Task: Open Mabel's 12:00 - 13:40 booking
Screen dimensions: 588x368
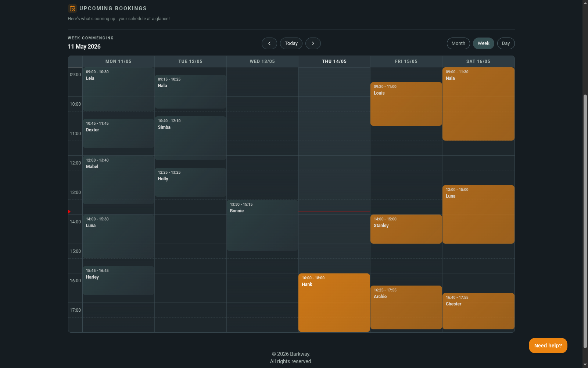Action: (118, 180)
